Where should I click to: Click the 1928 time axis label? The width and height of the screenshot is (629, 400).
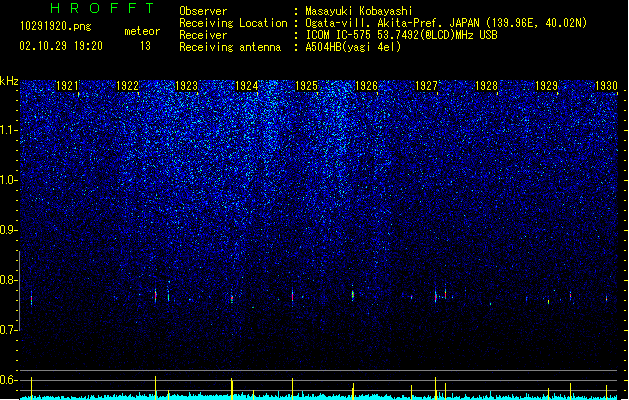(486, 86)
